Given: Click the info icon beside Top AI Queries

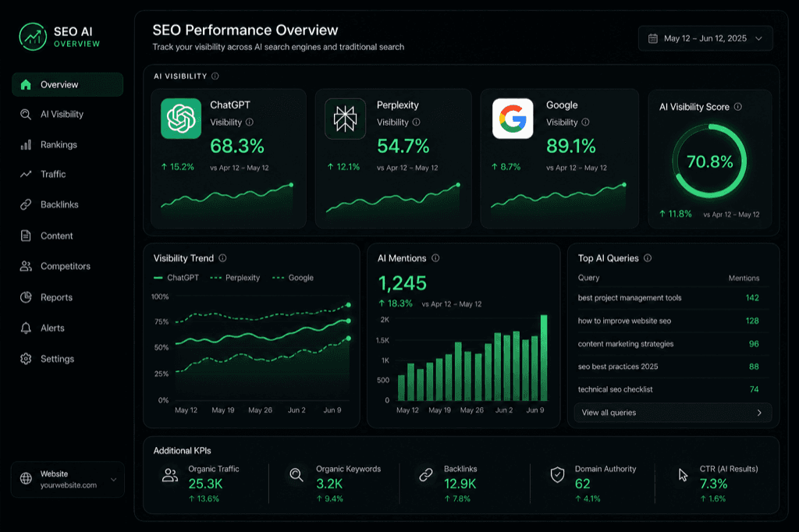Looking at the screenshot, I should coord(648,258).
